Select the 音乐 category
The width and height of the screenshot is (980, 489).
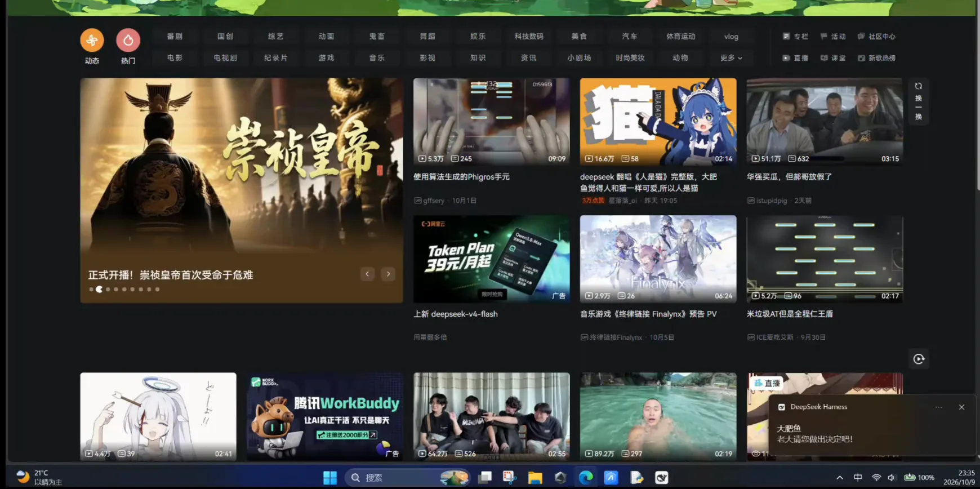click(377, 58)
